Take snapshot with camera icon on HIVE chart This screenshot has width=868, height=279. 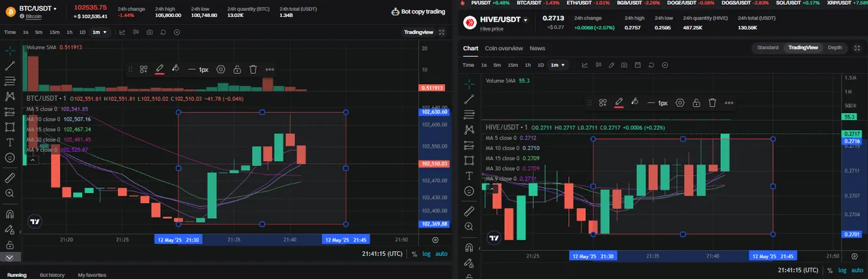pos(624,65)
